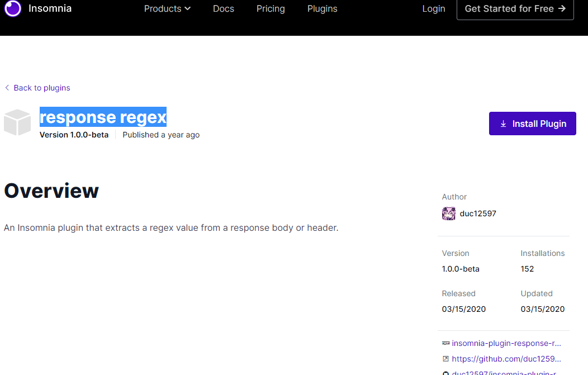Image resolution: width=588 pixels, height=375 pixels.
Task: Click the Insomnia brand name text
Action: (x=50, y=8)
